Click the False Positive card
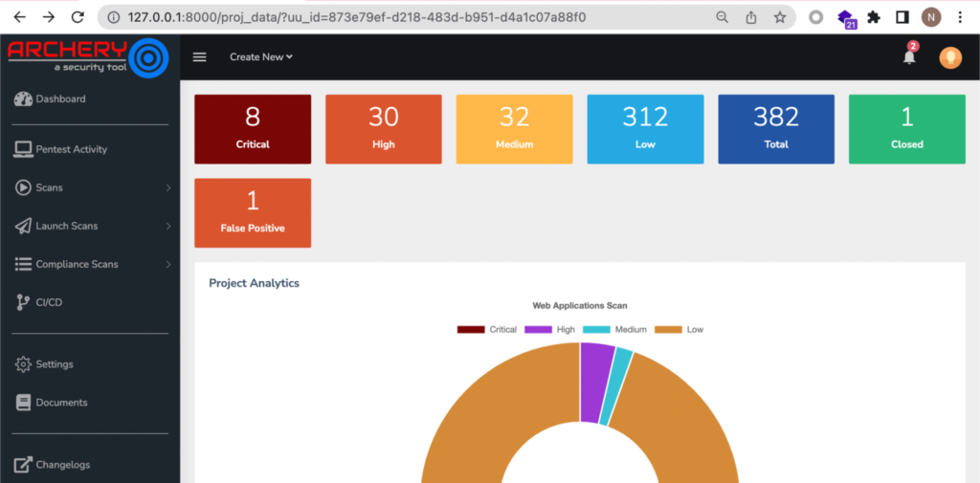The height and width of the screenshot is (483, 980). [253, 213]
